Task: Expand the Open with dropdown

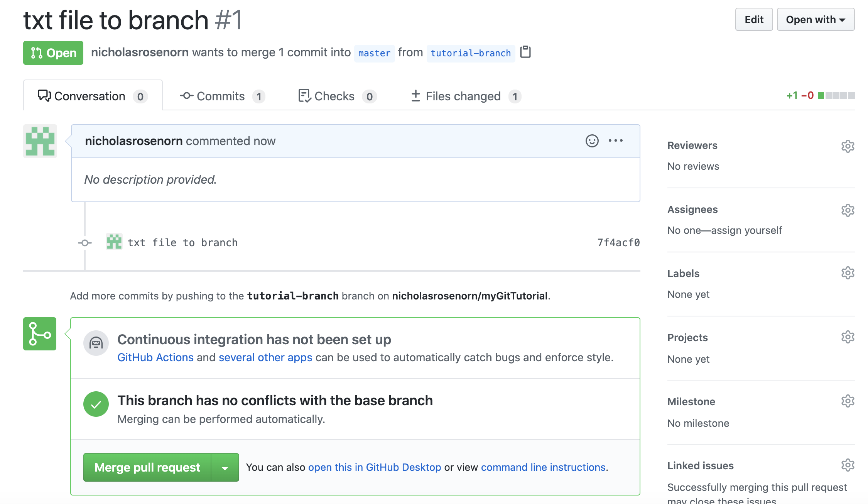Action: pyautogui.click(x=816, y=20)
